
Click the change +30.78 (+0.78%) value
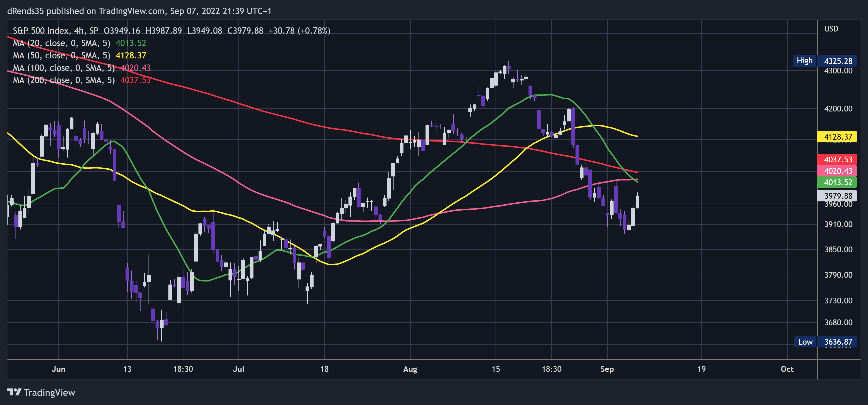click(299, 31)
